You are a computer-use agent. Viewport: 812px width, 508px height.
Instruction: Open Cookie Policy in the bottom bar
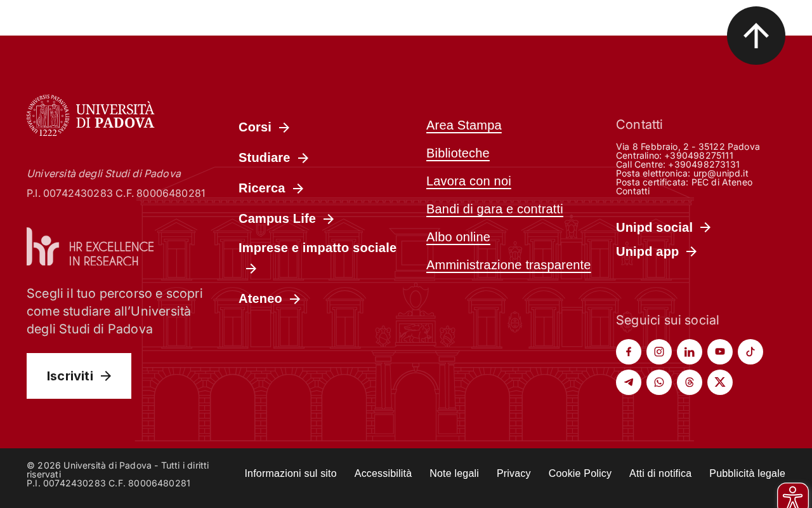click(x=580, y=473)
